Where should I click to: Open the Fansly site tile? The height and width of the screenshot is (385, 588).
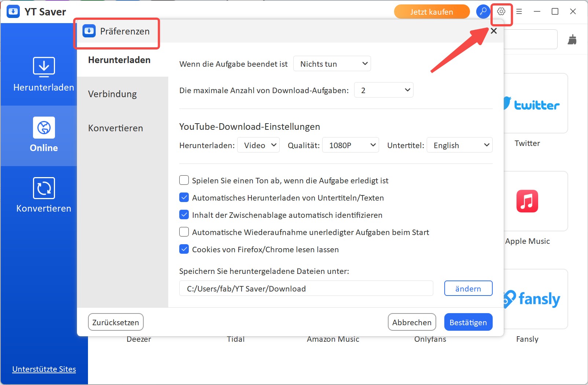536,299
